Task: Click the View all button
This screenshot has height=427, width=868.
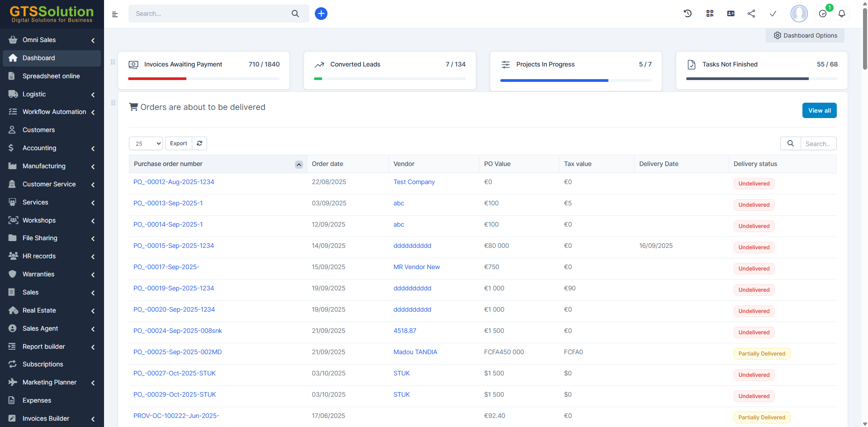Action: pyautogui.click(x=819, y=110)
